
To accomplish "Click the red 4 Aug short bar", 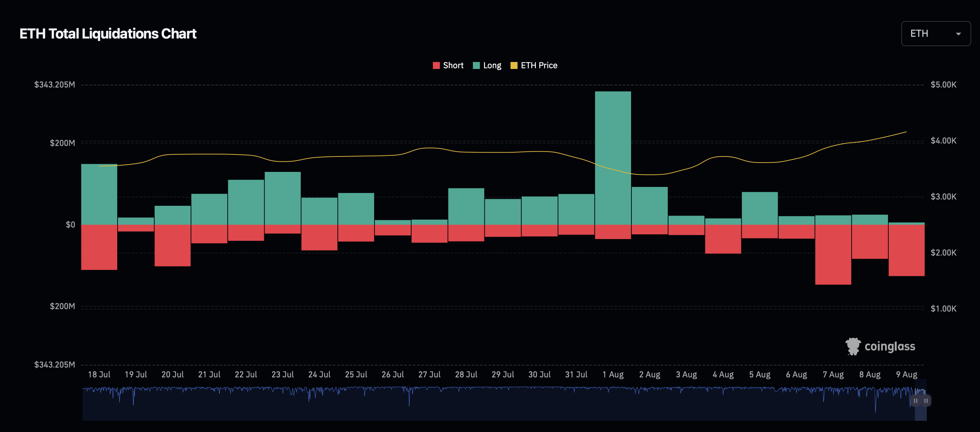I will 723,239.
